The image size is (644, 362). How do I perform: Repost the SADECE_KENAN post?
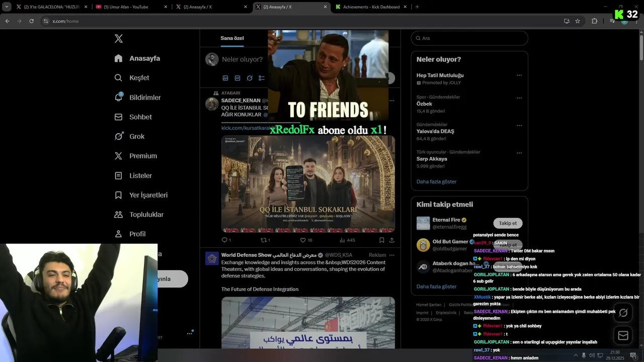(265, 240)
